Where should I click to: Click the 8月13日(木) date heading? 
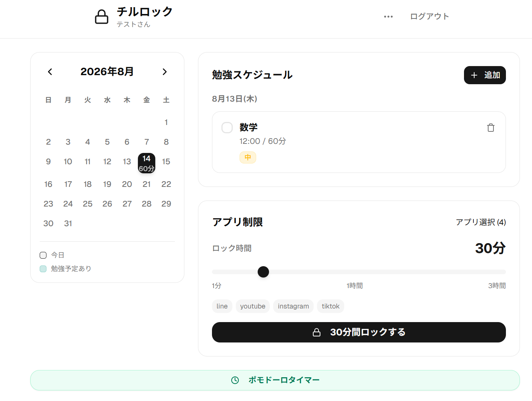(235, 99)
